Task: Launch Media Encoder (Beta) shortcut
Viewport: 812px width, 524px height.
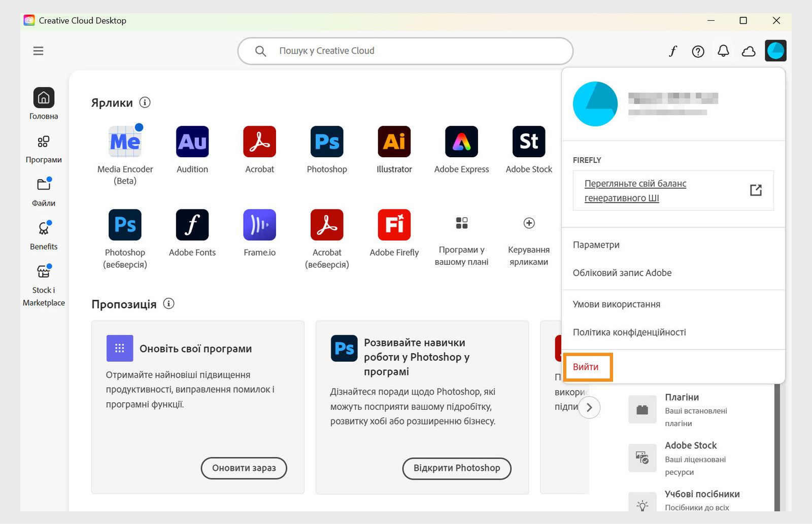Action: (125, 156)
